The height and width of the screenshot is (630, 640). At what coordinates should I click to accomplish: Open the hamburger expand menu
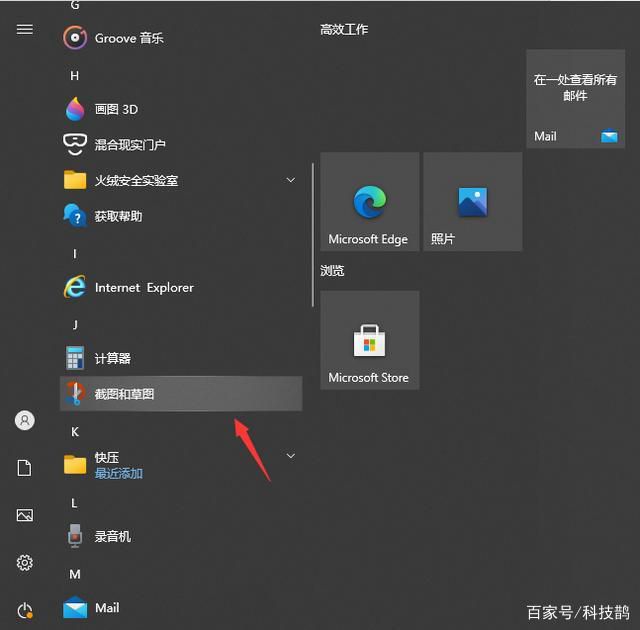24,29
